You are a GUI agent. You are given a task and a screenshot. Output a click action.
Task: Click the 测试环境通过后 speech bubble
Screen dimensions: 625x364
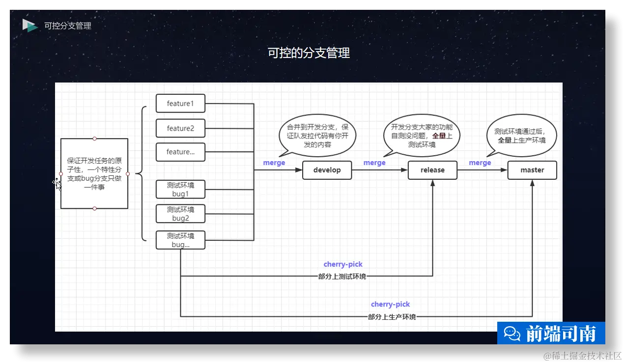pyautogui.click(x=523, y=135)
